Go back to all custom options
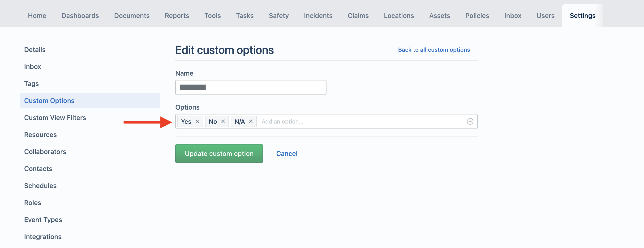The width and height of the screenshot is (644, 248). pyautogui.click(x=434, y=50)
